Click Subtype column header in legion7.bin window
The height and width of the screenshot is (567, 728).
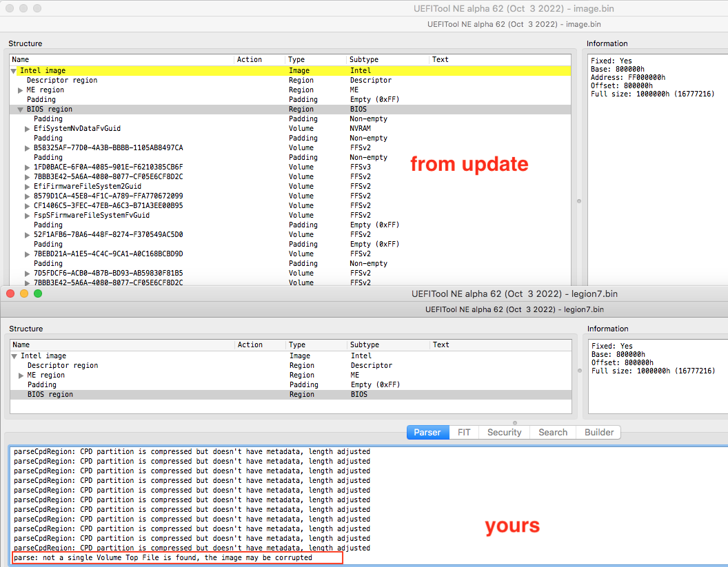tap(389, 344)
